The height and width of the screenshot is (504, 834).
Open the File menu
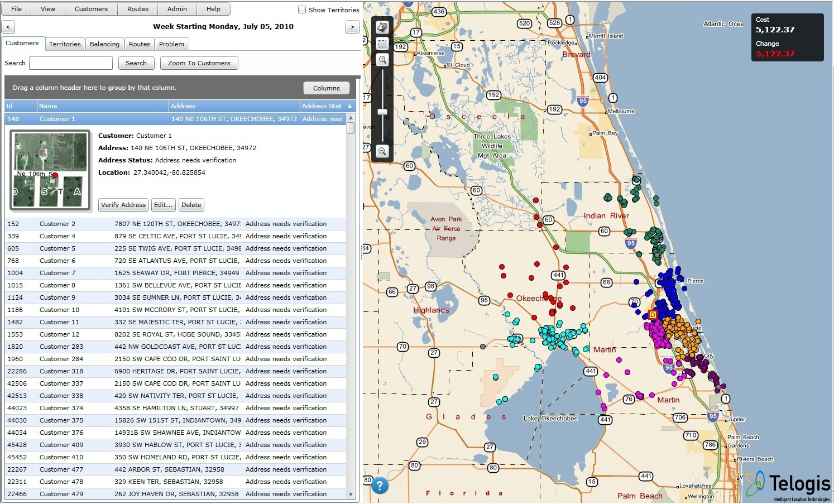[x=16, y=8]
